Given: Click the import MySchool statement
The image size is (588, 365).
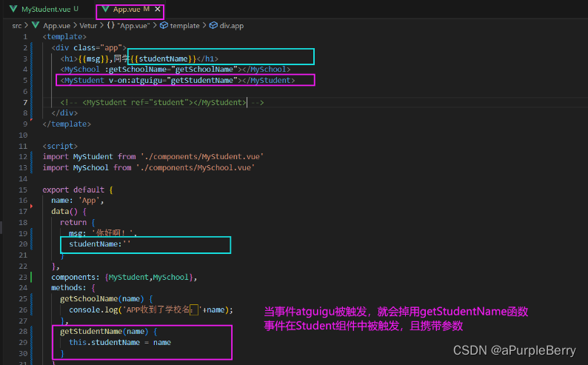Looking at the screenshot, I should coord(149,167).
